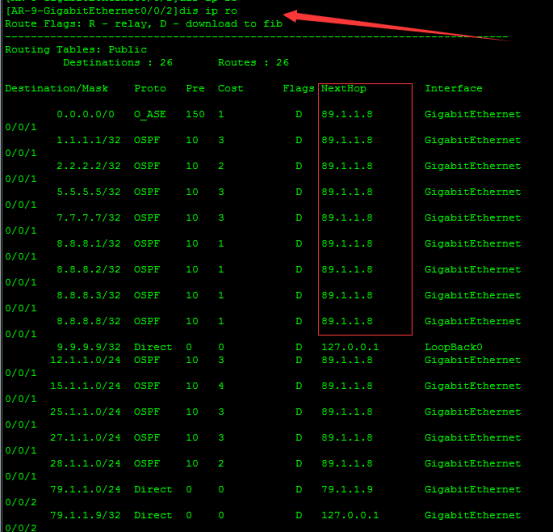Click 'Direct' protocol on the 9.9.9.9/32 row

[x=153, y=347]
